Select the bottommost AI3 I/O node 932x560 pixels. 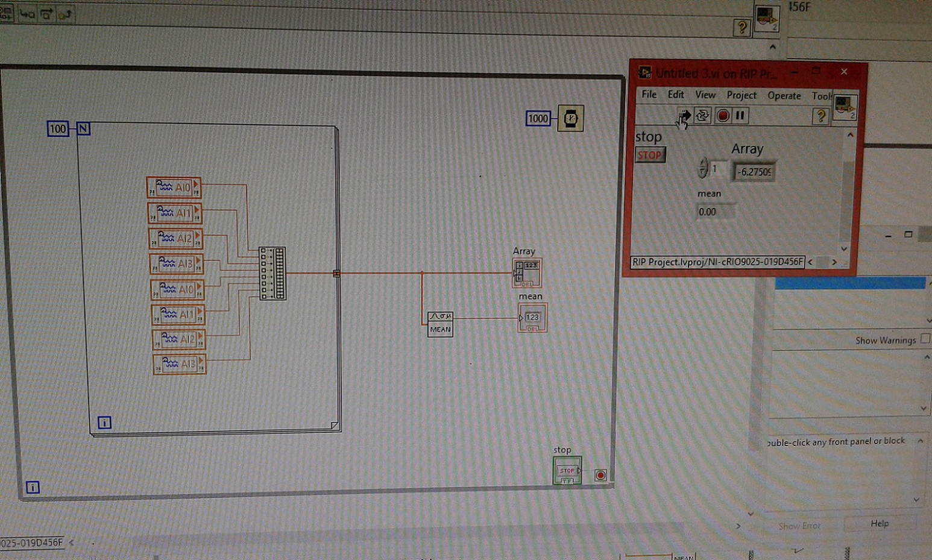(x=179, y=364)
